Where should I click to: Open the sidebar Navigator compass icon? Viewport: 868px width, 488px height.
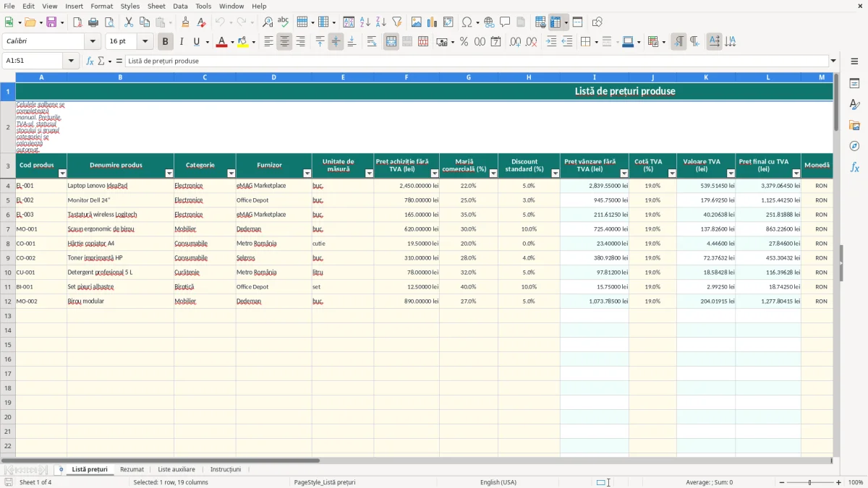pyautogui.click(x=854, y=146)
